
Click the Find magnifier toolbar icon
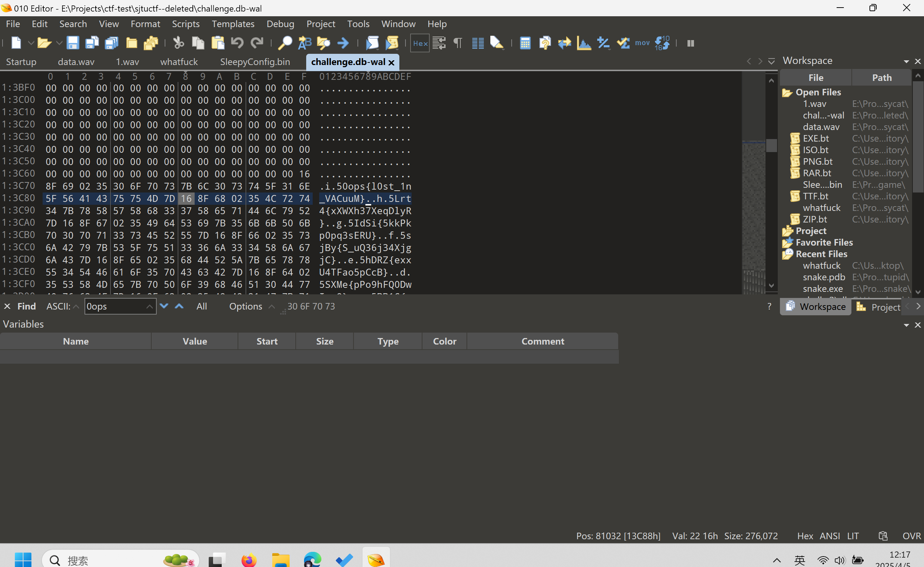click(285, 43)
